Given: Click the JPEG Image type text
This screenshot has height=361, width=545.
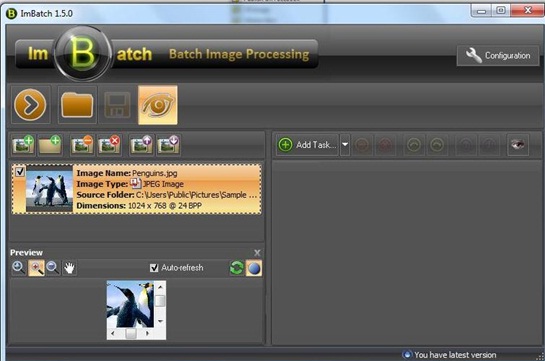Looking at the screenshot, I should 163,184.
